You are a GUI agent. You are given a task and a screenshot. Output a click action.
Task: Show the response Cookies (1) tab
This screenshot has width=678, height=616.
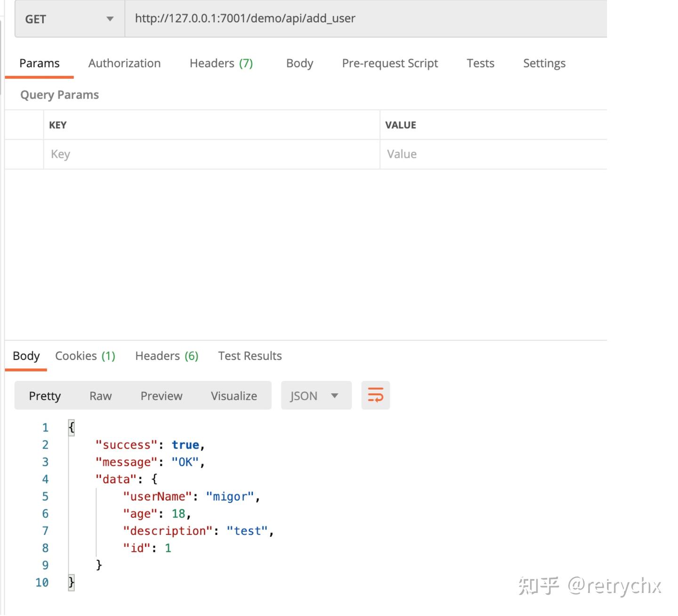[85, 356]
